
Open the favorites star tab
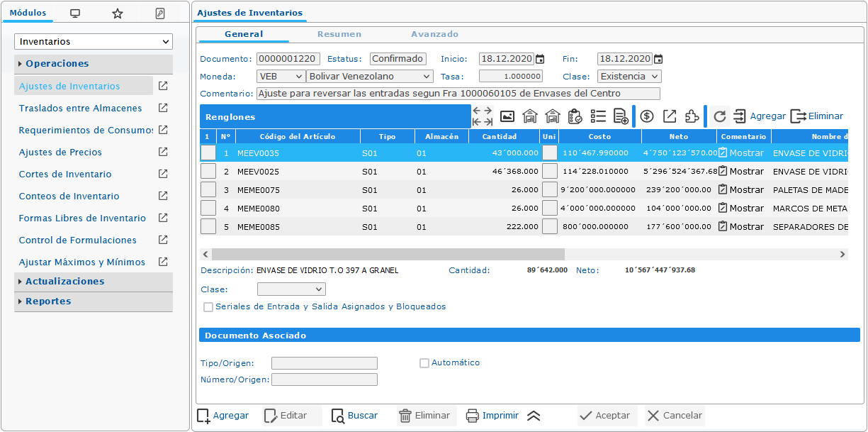pyautogui.click(x=118, y=13)
